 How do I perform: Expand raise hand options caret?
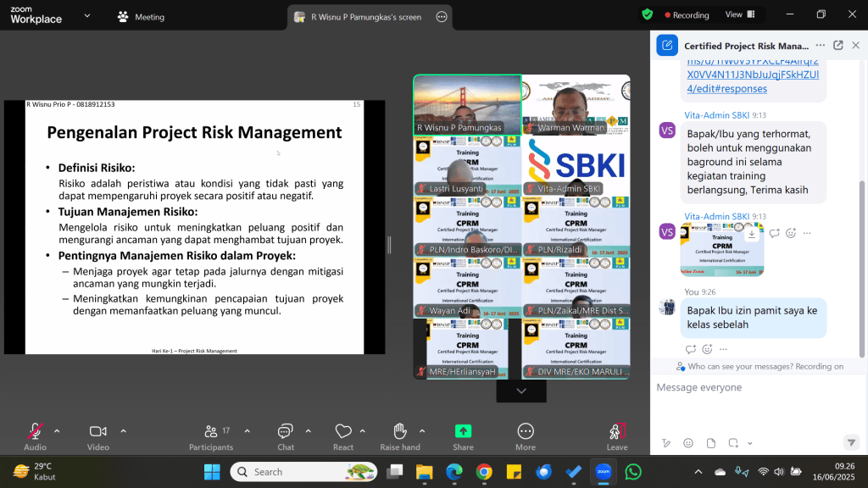point(422,431)
